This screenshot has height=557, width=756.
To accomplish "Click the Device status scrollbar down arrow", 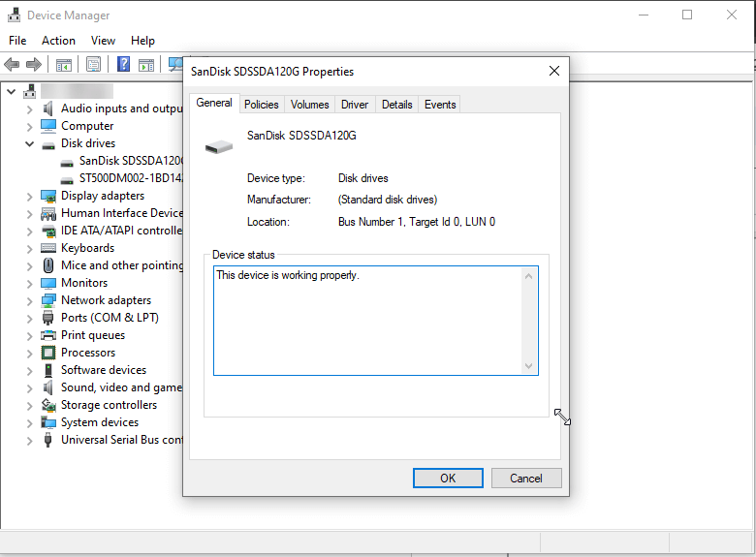I will 529,365.
